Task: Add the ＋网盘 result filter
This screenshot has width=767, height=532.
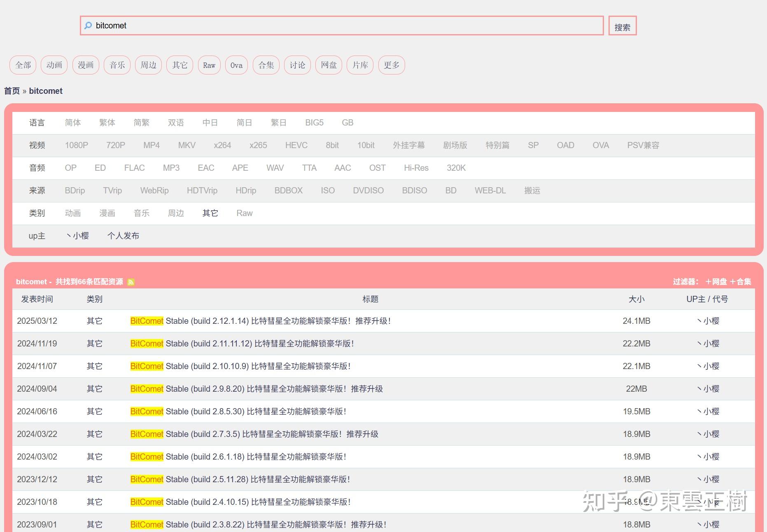Action: pyautogui.click(x=716, y=282)
